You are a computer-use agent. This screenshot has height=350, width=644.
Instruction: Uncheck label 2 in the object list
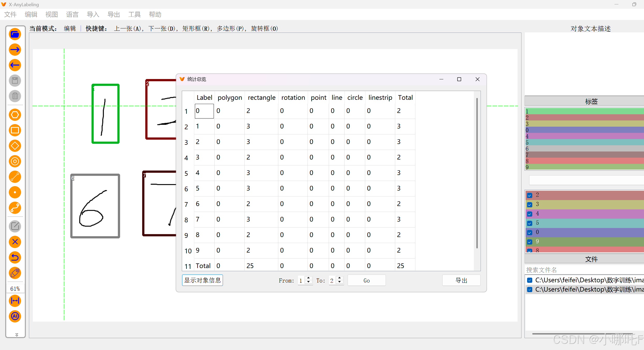[530, 195]
